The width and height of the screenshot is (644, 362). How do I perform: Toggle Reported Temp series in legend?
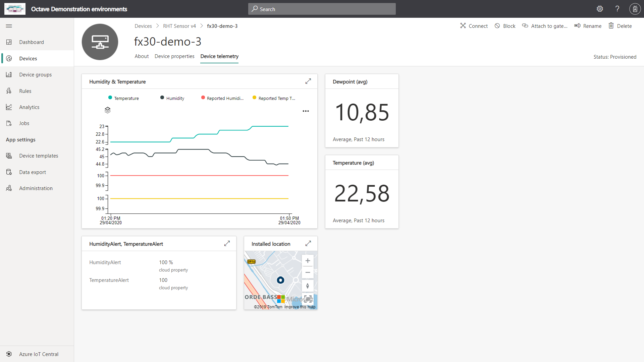[x=274, y=98]
